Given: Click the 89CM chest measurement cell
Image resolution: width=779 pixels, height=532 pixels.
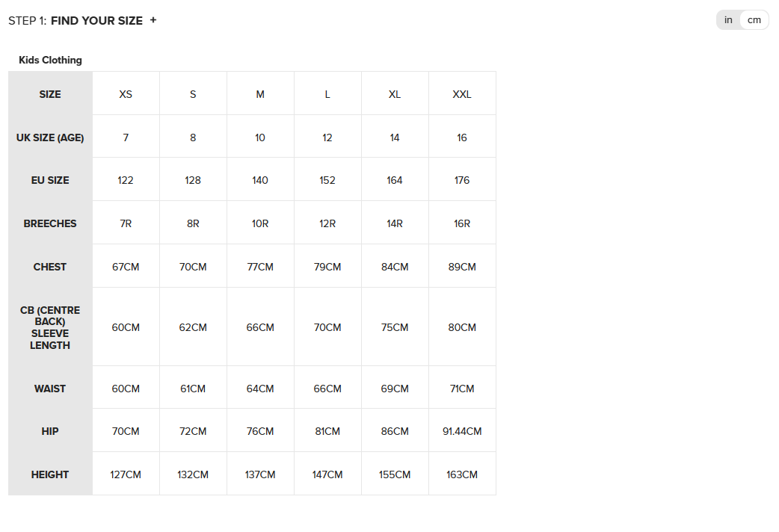Looking at the screenshot, I should pyautogui.click(x=462, y=267).
